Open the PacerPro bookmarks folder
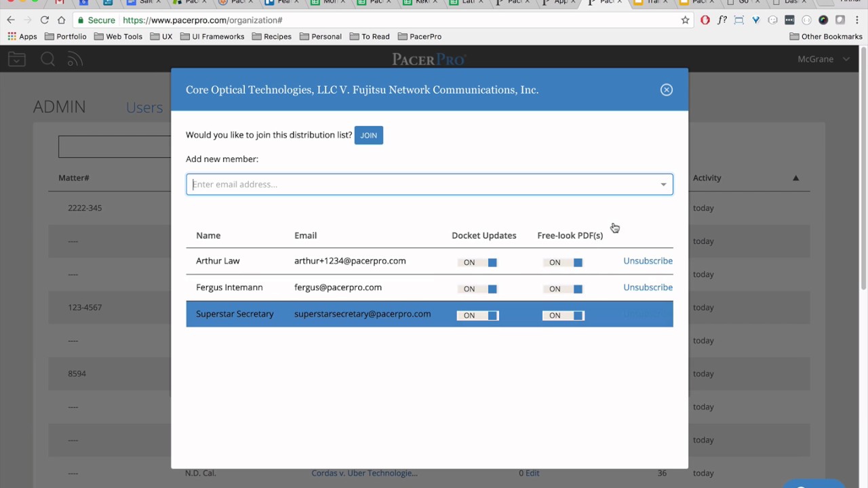The image size is (868, 488). (x=420, y=37)
